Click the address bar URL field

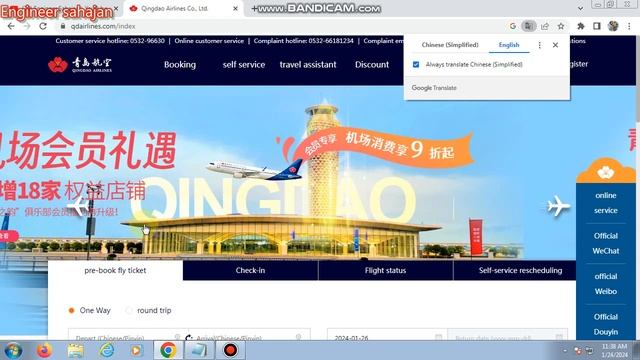click(x=282, y=26)
